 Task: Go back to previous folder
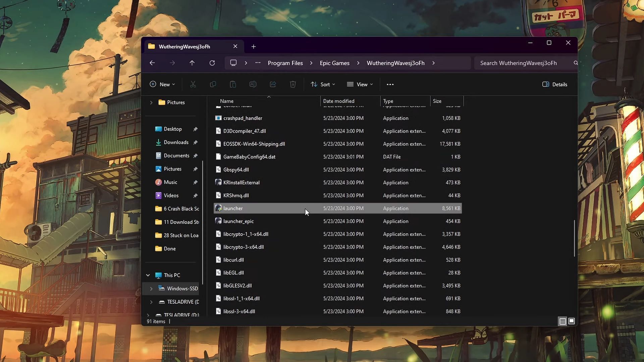point(152,63)
